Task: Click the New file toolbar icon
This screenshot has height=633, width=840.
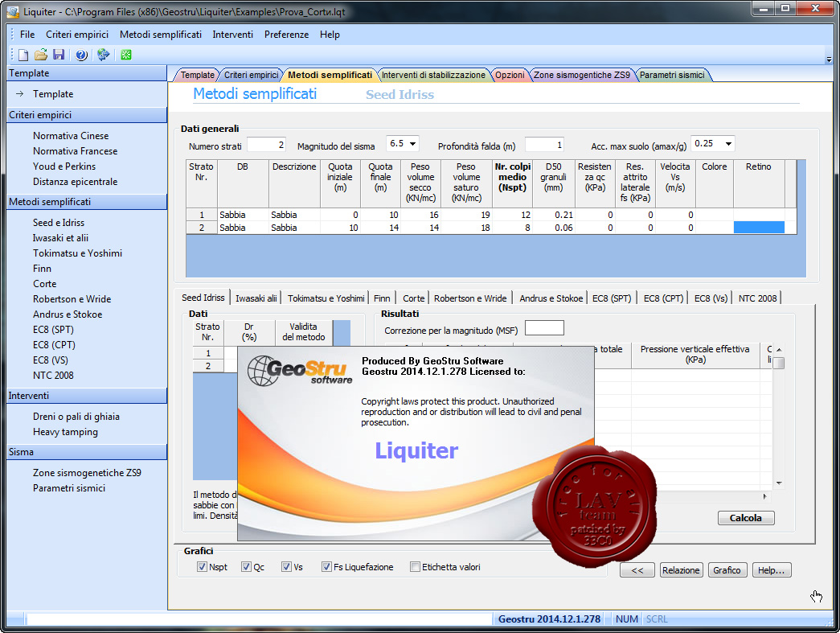Action: [x=23, y=55]
